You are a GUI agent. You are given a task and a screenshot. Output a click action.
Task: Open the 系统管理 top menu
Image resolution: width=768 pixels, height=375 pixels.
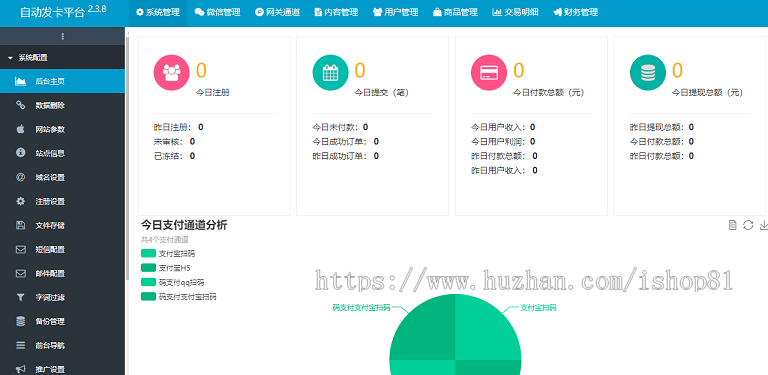pos(158,12)
